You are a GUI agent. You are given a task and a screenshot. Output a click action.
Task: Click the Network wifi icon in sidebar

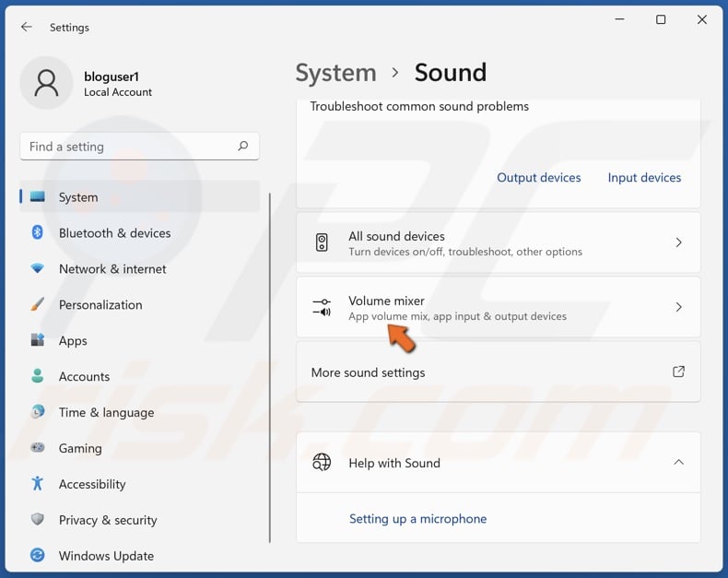coord(37,268)
